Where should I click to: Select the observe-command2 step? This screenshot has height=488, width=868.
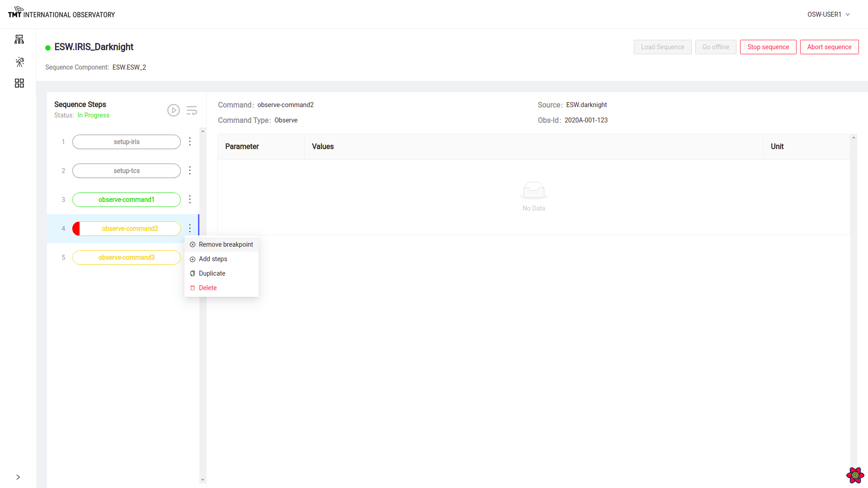point(127,229)
